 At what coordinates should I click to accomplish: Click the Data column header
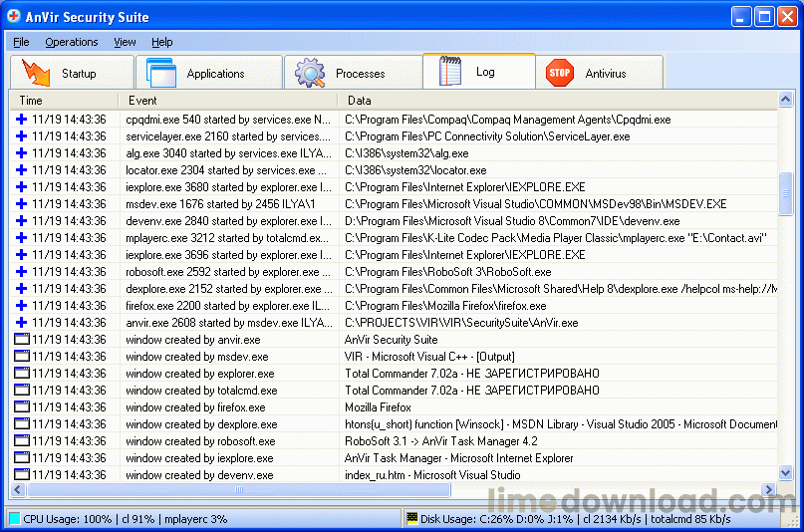pos(558,101)
